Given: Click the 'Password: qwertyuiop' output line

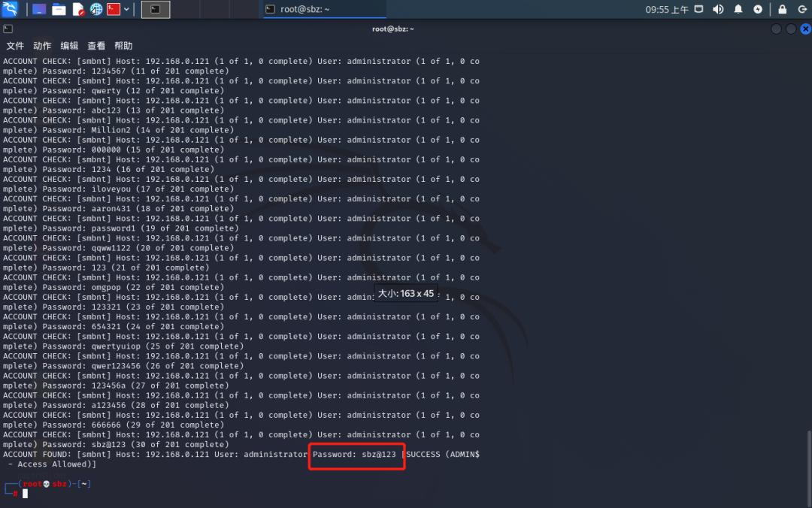Looking at the screenshot, I should click(123, 346).
